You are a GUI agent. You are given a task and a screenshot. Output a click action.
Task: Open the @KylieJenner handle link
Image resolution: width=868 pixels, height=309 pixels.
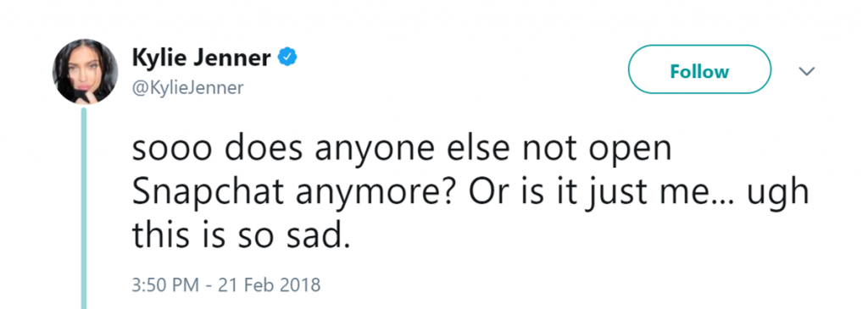[x=187, y=88]
